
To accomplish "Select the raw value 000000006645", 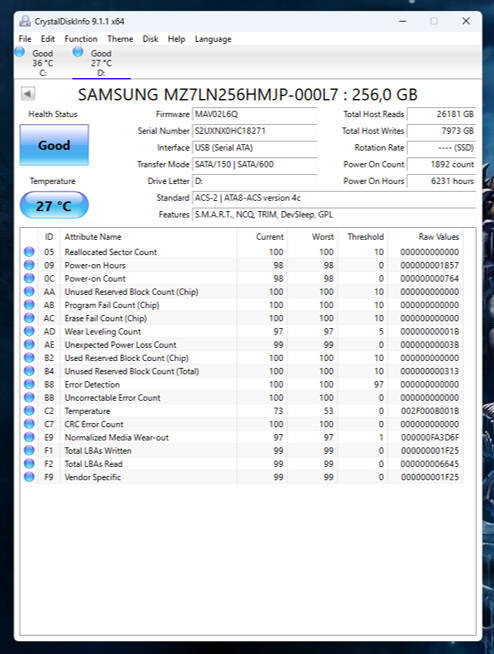I will (430, 464).
